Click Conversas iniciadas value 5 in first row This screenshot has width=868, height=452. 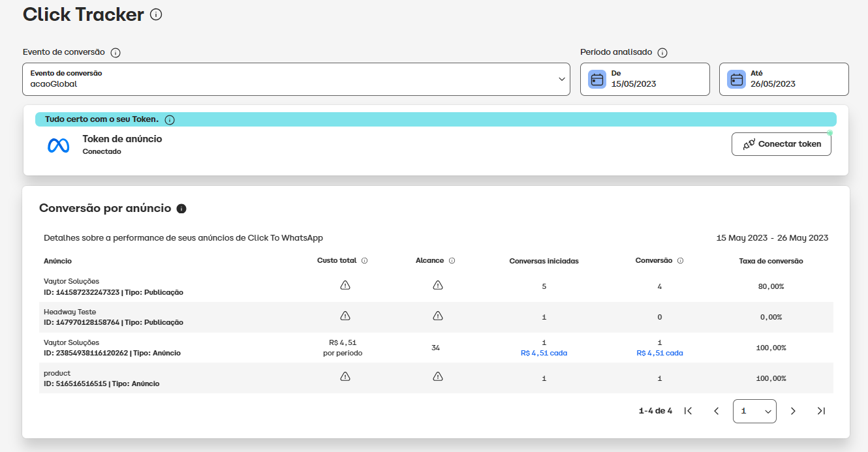pos(544,286)
